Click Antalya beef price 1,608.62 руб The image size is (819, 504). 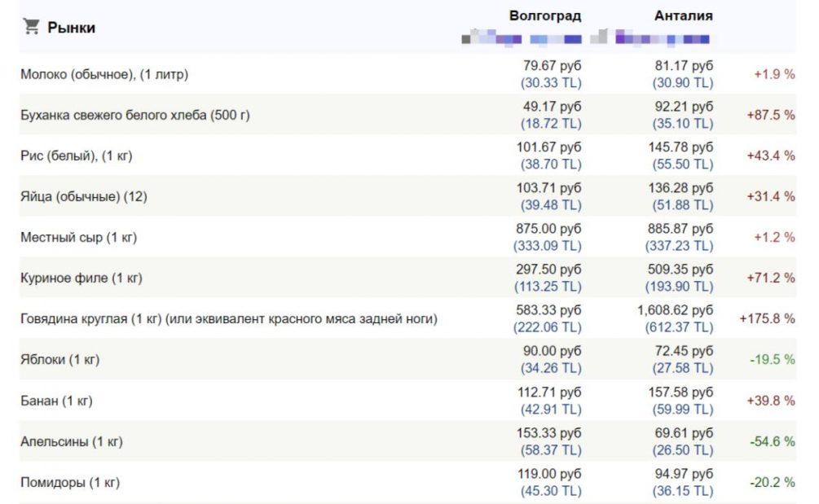(675, 310)
